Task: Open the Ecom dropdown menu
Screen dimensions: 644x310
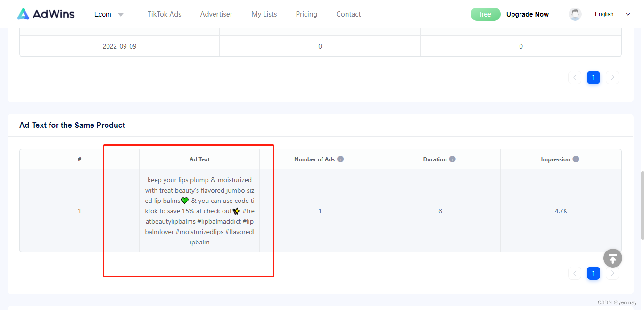Action: (x=108, y=14)
